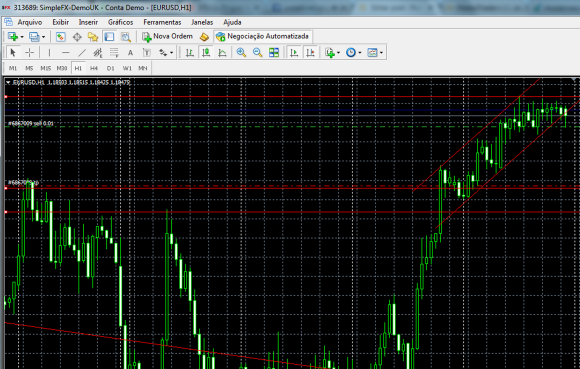Open the Ferramentas menu

(162, 23)
